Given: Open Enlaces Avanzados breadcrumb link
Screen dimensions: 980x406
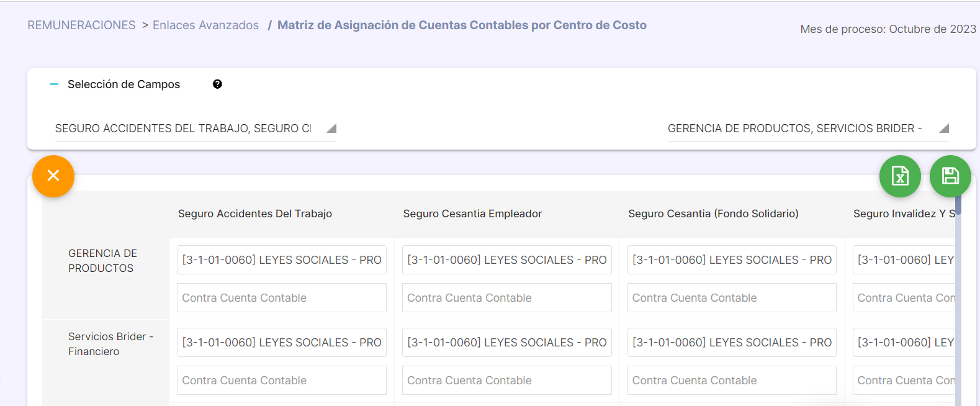Looking at the screenshot, I should [205, 25].
